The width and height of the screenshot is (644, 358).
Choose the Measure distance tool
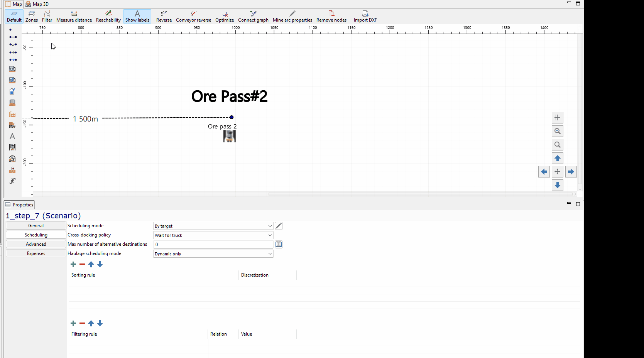[74, 16]
